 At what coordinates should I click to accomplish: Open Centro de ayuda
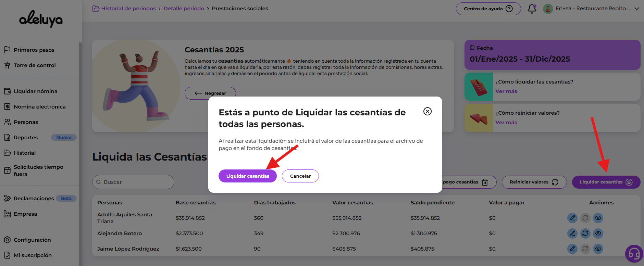(488, 9)
